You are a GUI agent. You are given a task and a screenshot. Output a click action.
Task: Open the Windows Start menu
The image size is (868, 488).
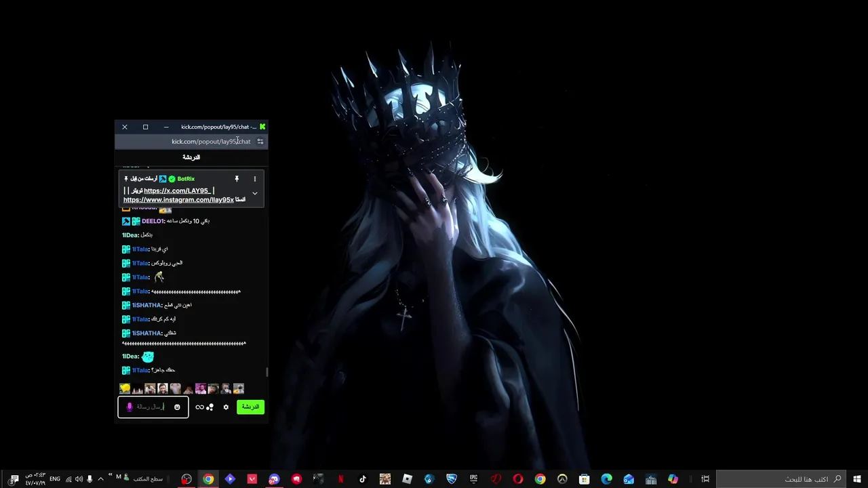point(857,479)
